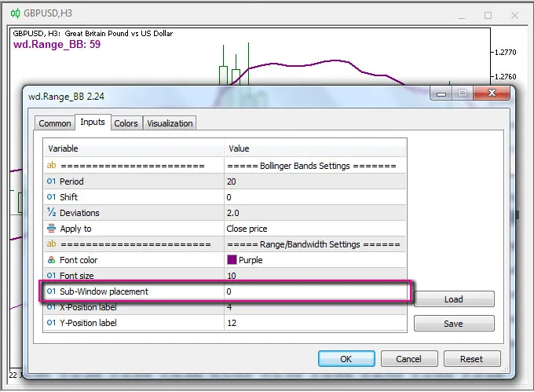This screenshot has height=392, width=534.
Task: Open the Apply to Close price value
Action: [x=314, y=229]
